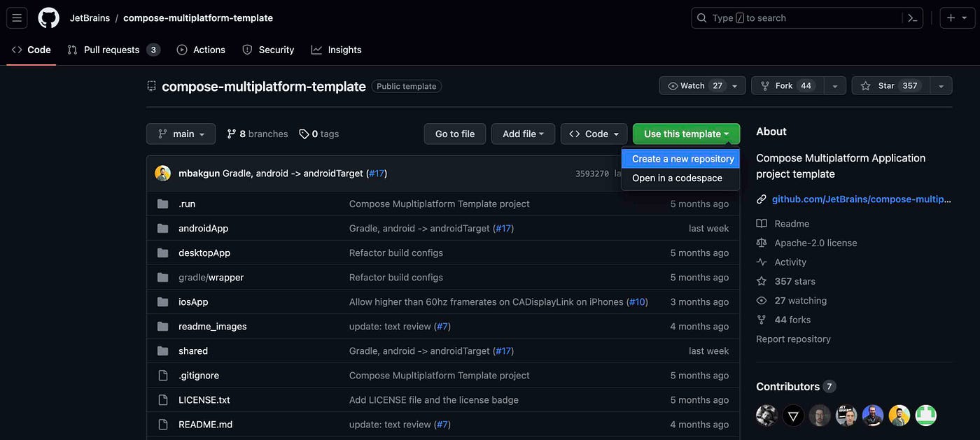980x440 pixels.
Task: Click the second contributor avatar with triangle
Action: click(x=793, y=416)
